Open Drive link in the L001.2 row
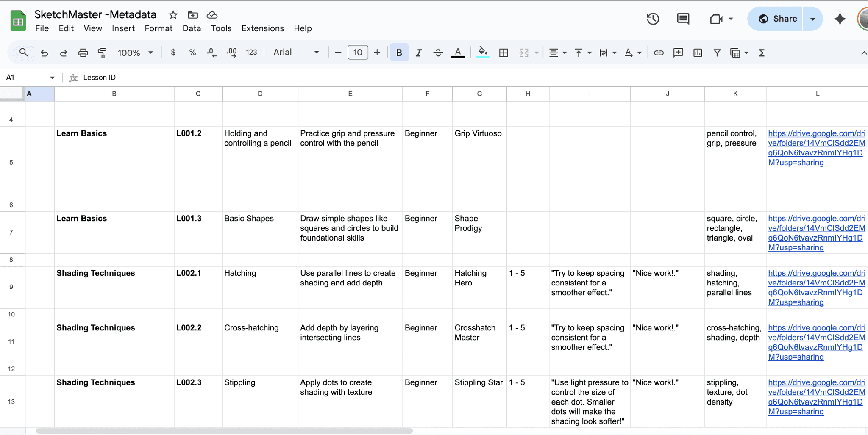Screen dimensions: 868x435 pos(817,148)
